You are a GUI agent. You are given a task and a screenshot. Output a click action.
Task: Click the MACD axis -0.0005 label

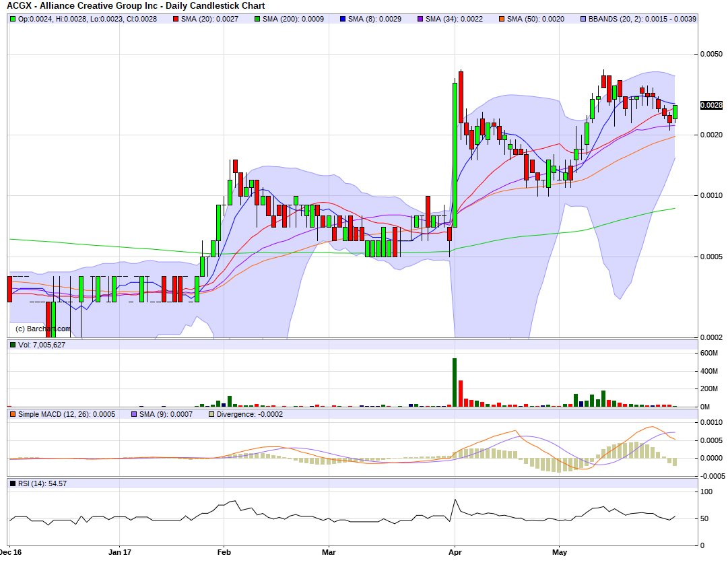(713, 476)
